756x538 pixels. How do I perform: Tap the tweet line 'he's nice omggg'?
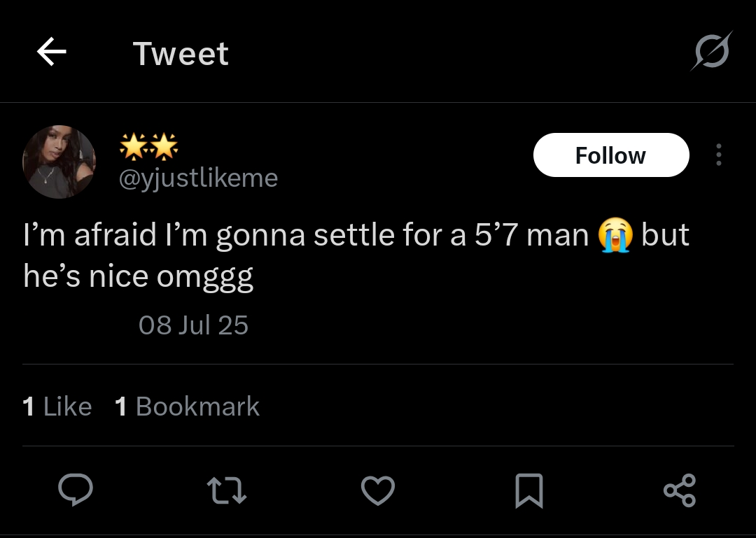(x=139, y=277)
